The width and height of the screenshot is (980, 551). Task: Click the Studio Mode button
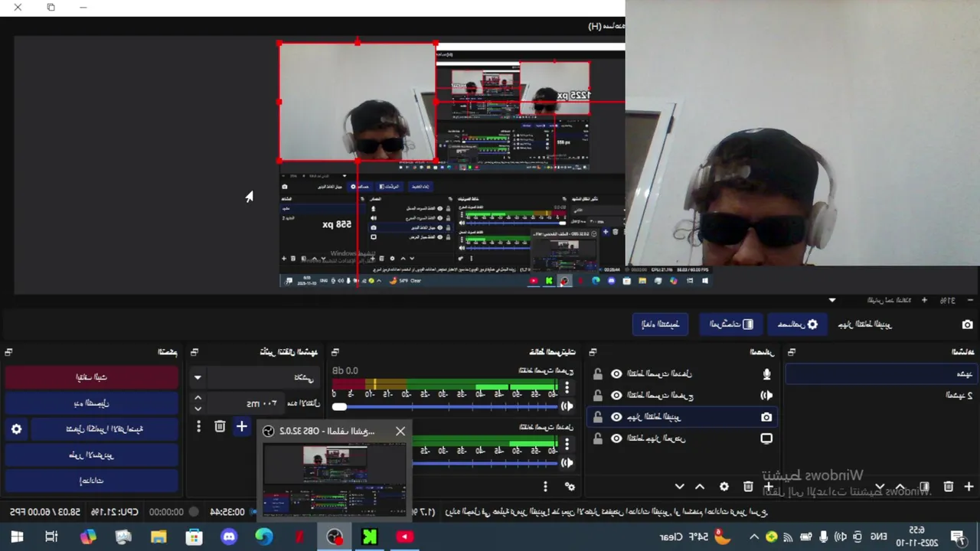click(92, 455)
